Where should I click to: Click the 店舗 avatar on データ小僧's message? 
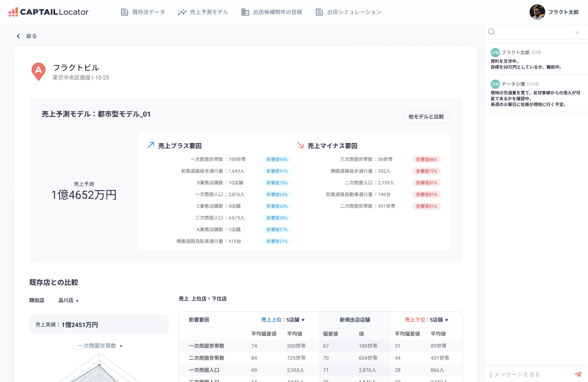495,83
